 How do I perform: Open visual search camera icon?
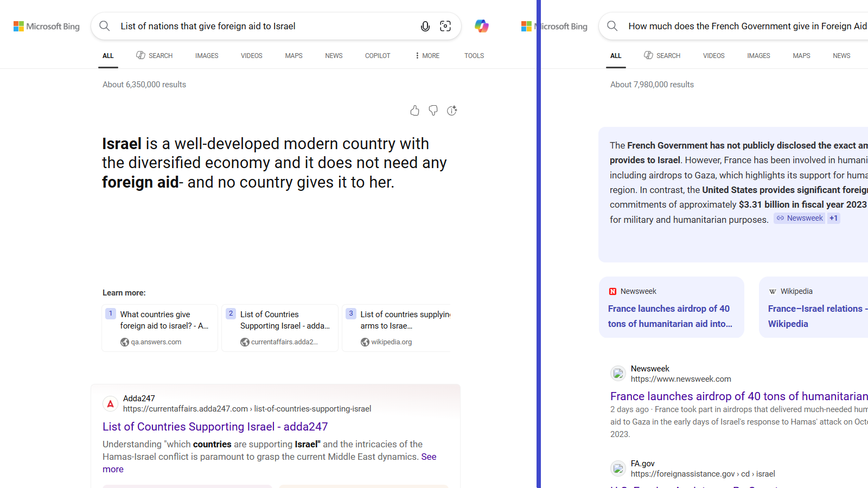(445, 26)
